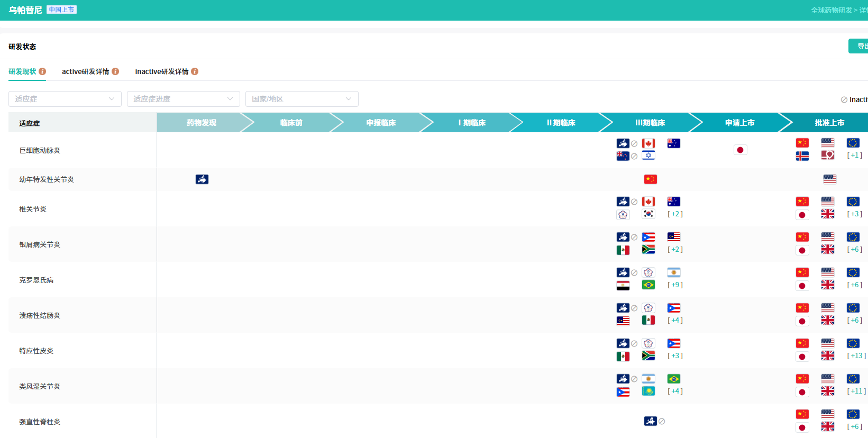Click China flag in 幼年特发性关节炎 III期临床
The width and height of the screenshot is (868, 438).
[650, 179]
